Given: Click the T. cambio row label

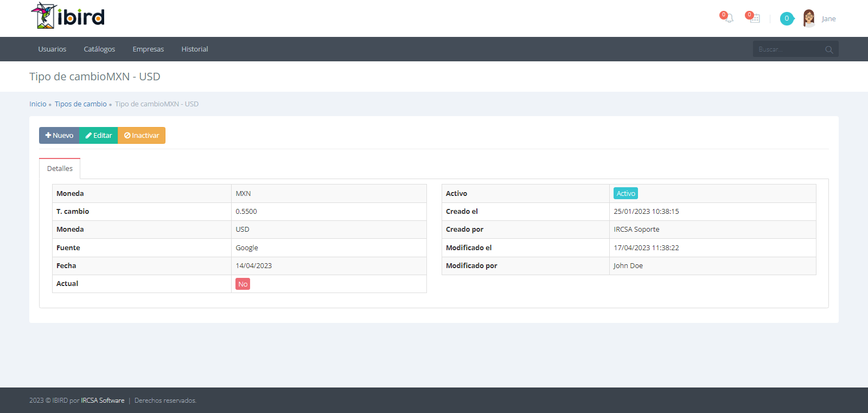Looking at the screenshot, I should [x=73, y=211].
